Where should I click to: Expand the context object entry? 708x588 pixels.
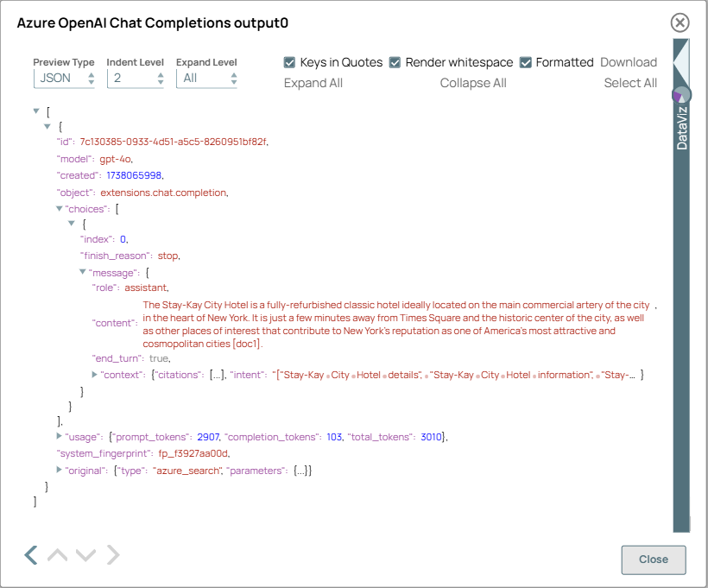94,374
